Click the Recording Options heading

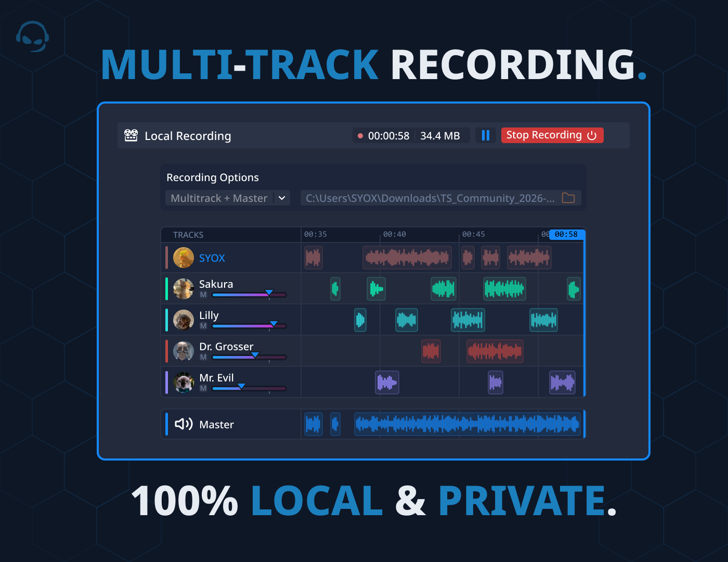(x=213, y=177)
